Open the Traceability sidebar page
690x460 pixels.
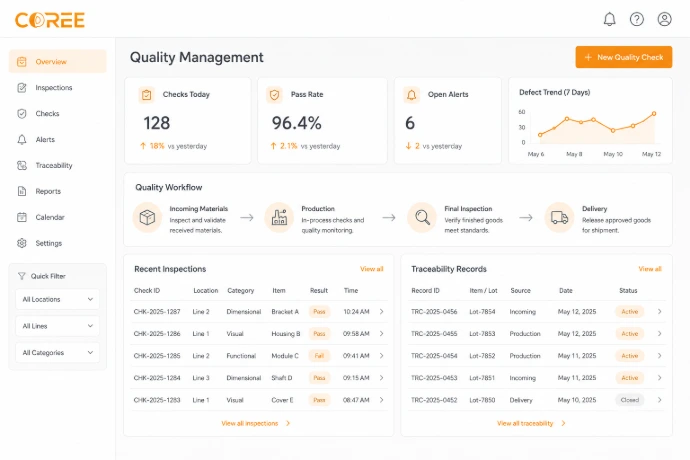tap(54, 166)
